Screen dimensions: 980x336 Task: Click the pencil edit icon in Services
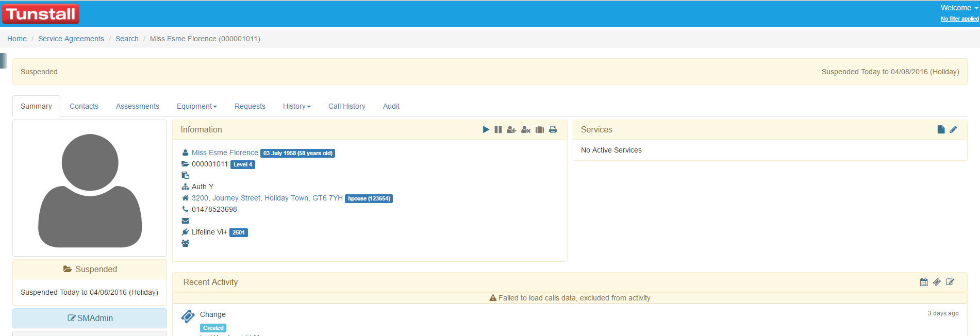(953, 130)
